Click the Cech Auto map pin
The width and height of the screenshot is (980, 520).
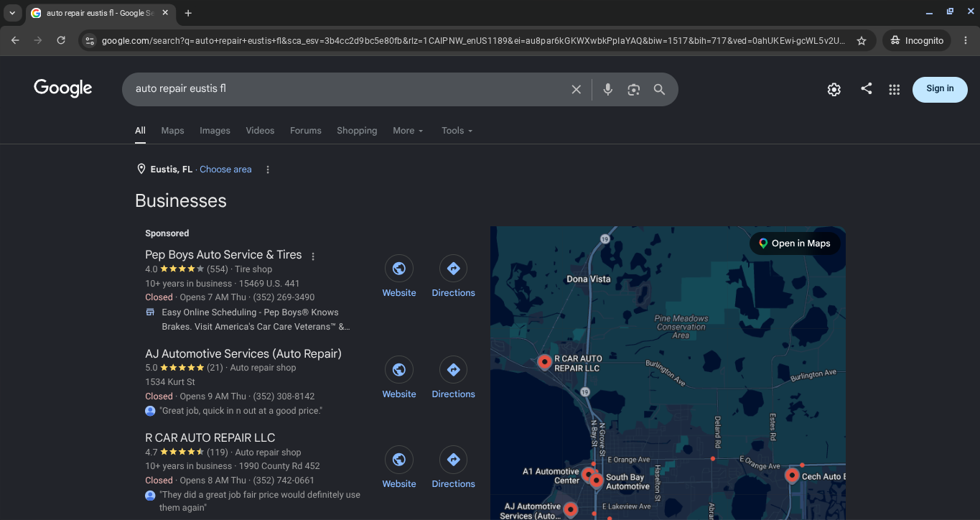tap(792, 475)
